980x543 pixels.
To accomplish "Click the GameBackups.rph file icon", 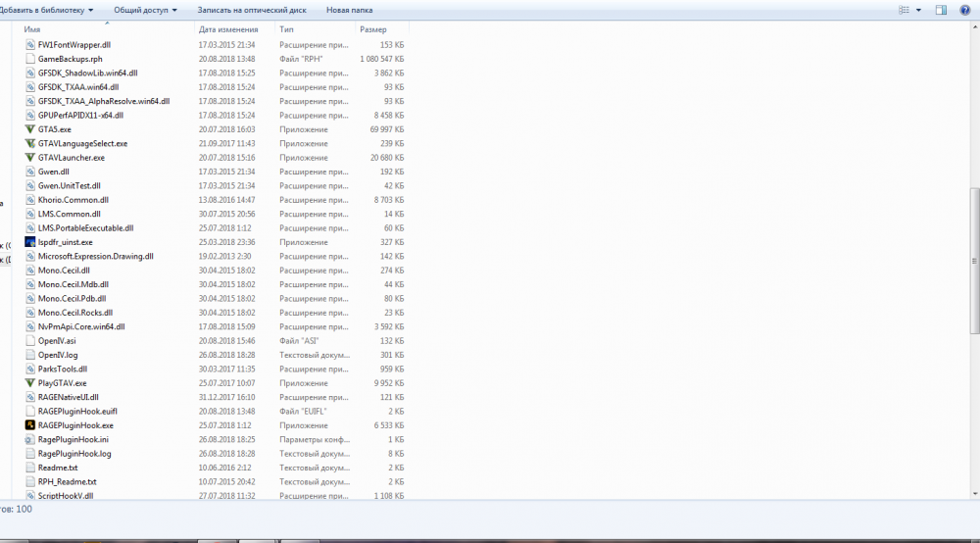I will (30, 59).
